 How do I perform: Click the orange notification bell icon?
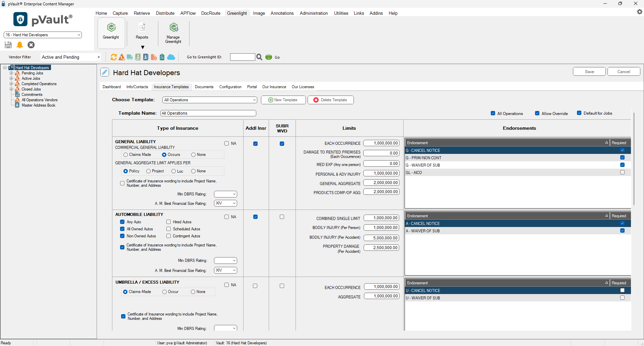[x=20, y=45]
